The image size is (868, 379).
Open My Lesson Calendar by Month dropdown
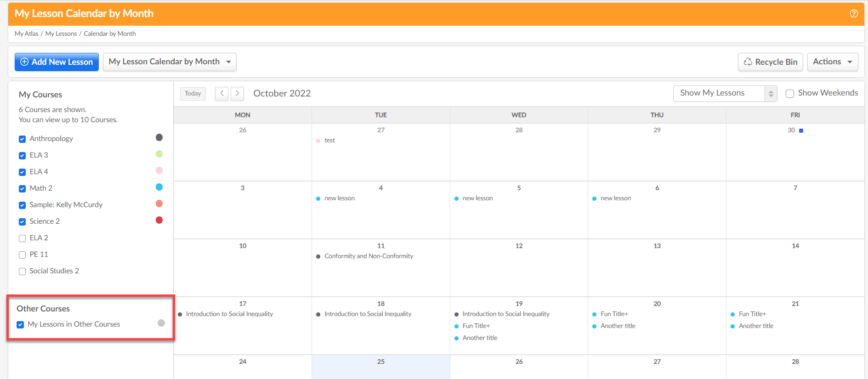click(170, 62)
